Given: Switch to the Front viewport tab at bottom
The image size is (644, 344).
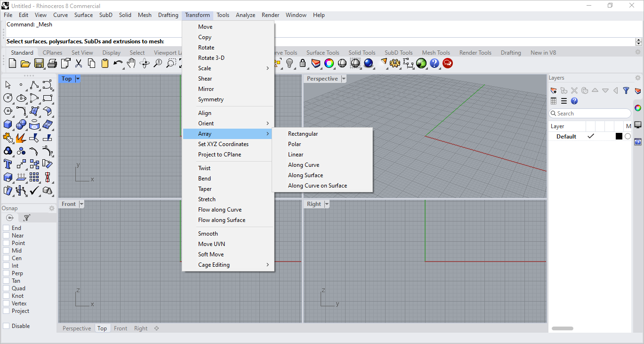Looking at the screenshot, I should coord(121,328).
